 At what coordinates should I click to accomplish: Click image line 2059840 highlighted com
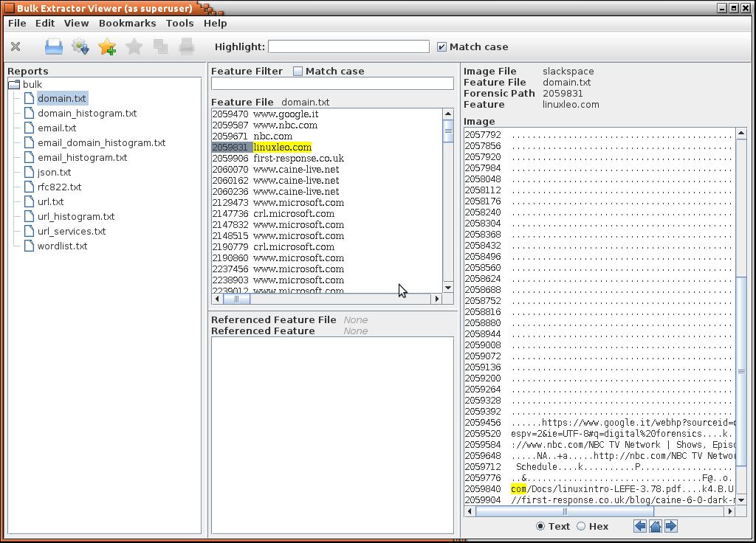point(518,489)
